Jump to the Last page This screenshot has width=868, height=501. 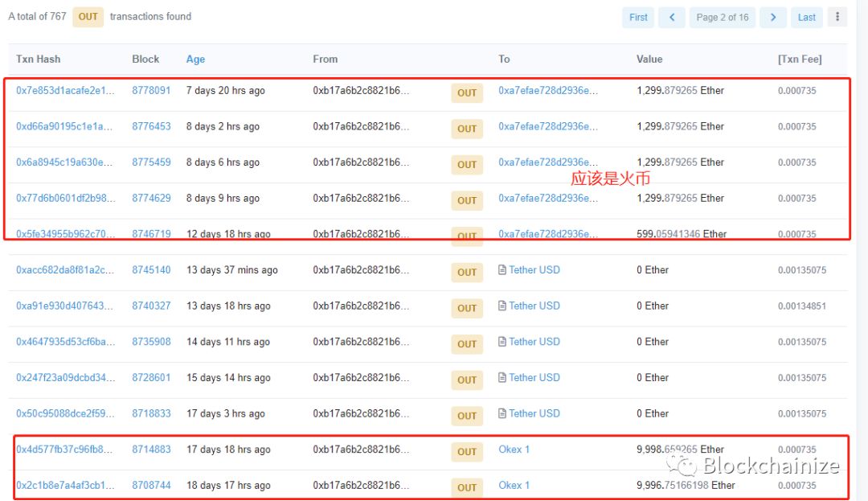pos(807,17)
